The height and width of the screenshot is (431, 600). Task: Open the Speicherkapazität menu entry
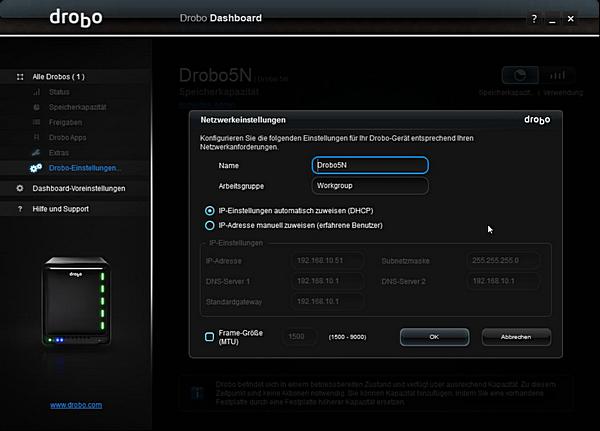[78, 107]
